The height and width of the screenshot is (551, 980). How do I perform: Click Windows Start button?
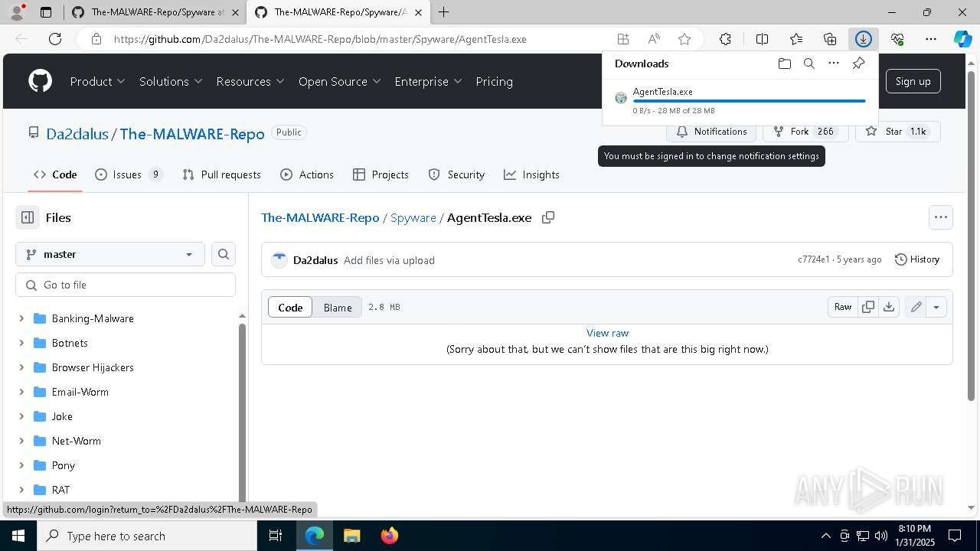point(18,536)
